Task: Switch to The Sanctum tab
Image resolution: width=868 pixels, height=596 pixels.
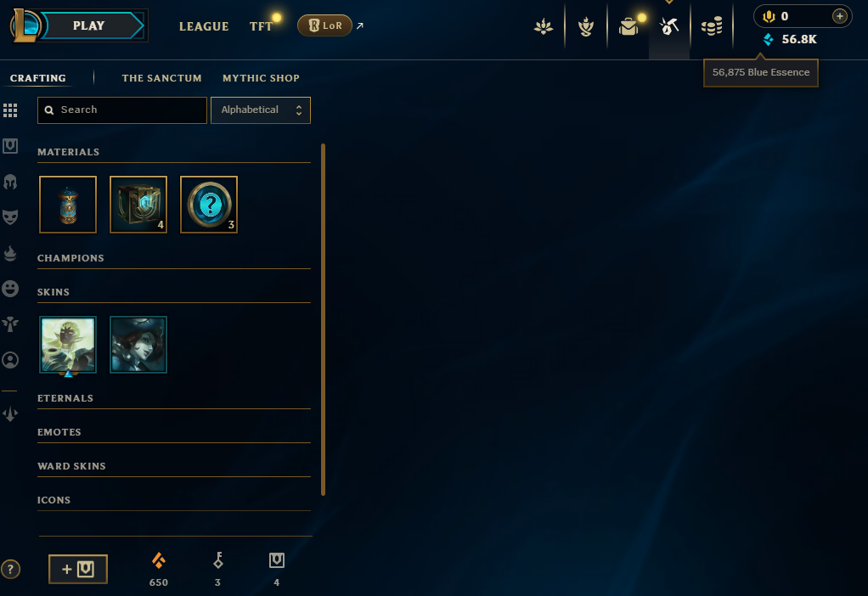Action: 161,78
